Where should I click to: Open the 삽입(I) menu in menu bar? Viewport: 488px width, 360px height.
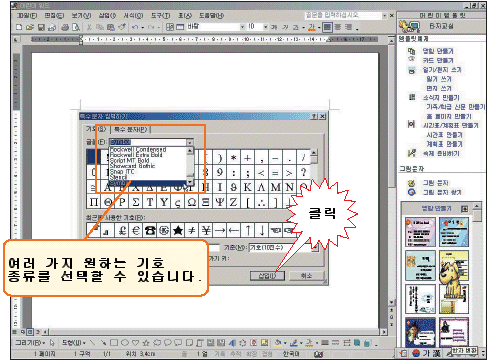pos(107,15)
